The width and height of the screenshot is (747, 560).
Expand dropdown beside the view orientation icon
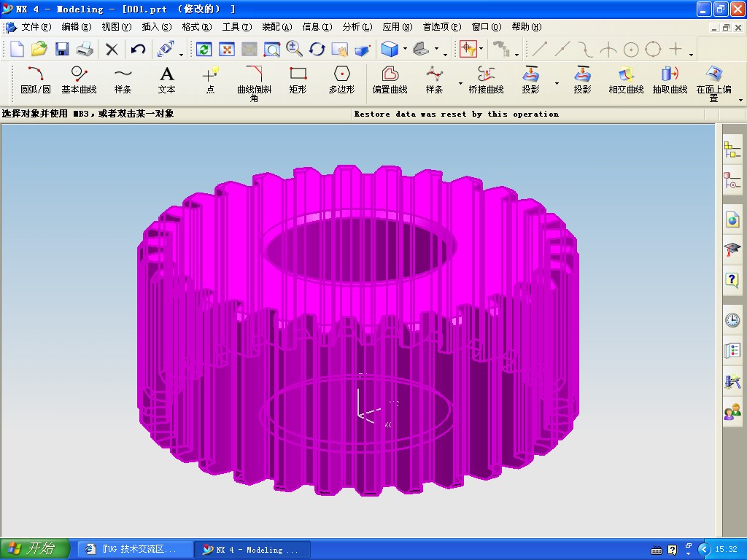coord(436,49)
